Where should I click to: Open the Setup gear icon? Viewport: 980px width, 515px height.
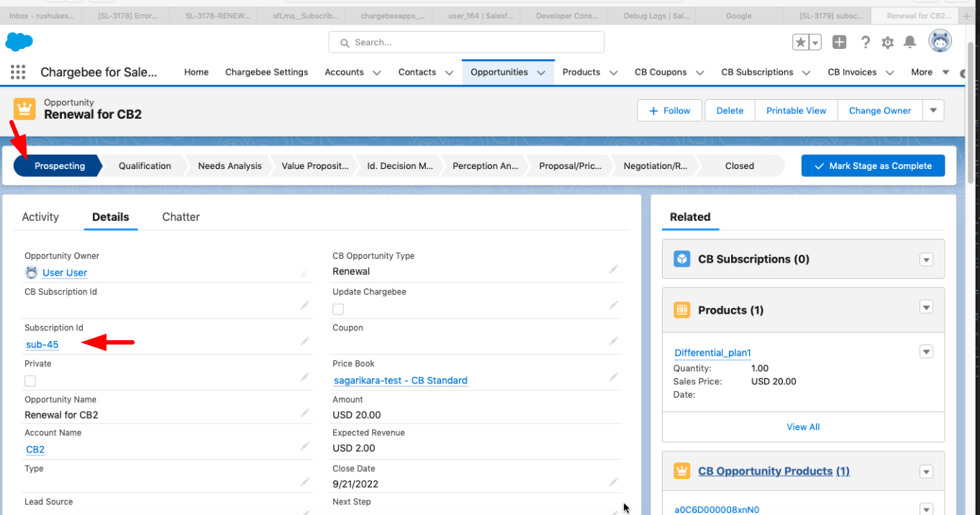[x=887, y=42]
